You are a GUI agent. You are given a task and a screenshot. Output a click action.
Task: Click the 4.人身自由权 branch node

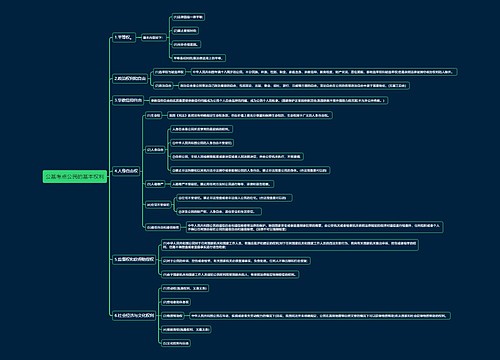point(126,171)
